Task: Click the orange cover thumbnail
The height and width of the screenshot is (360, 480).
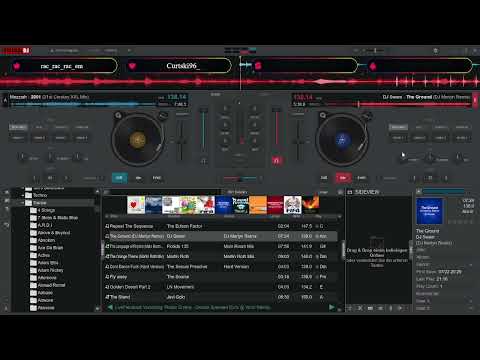Action: (x=258, y=205)
